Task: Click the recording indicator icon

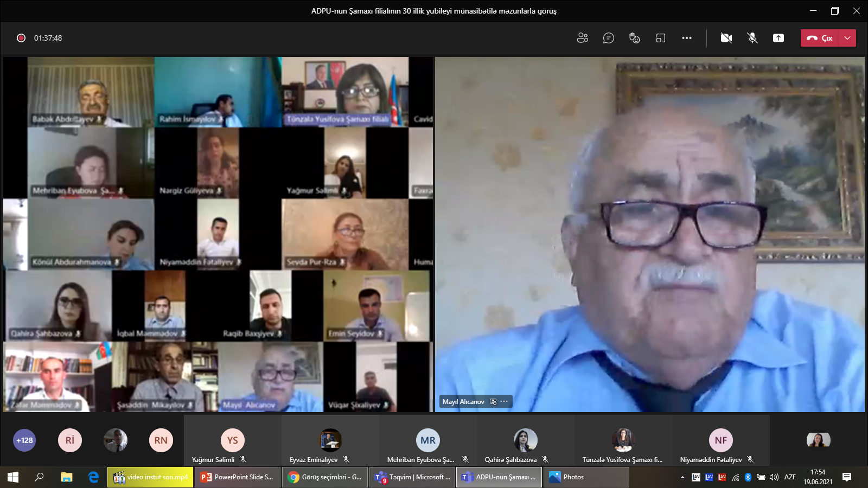Action: click(21, 38)
